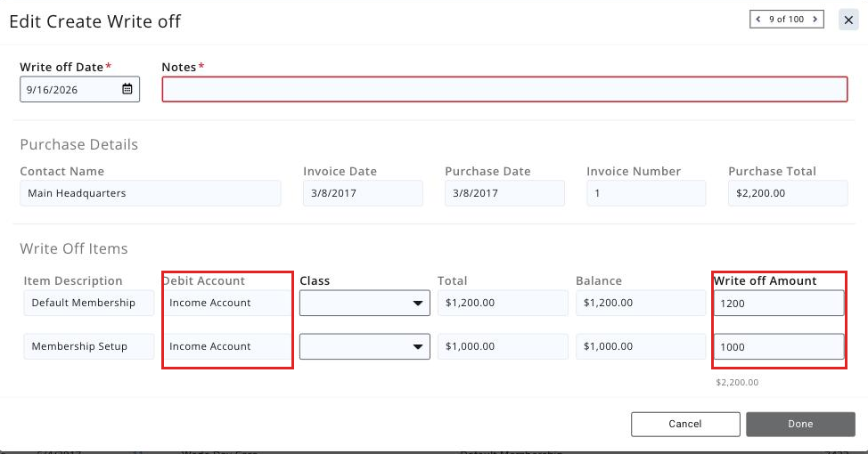
Task: Click the Class column header
Action: click(x=315, y=281)
